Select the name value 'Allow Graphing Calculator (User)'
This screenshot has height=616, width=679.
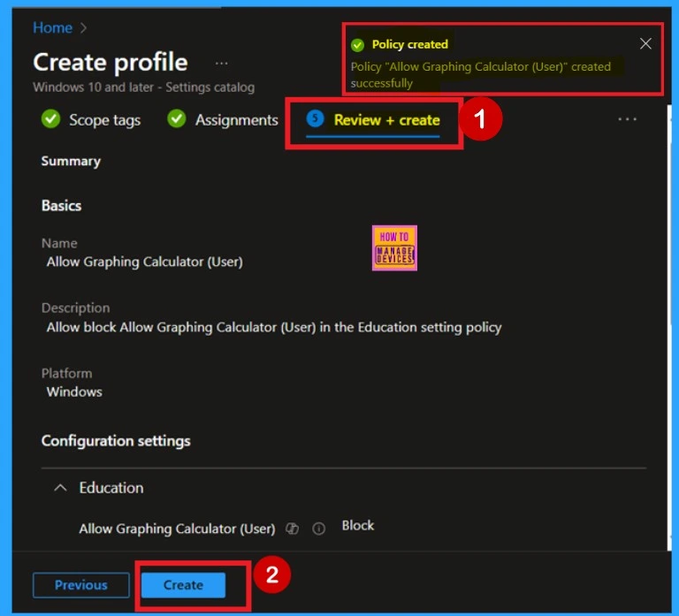coord(145,262)
